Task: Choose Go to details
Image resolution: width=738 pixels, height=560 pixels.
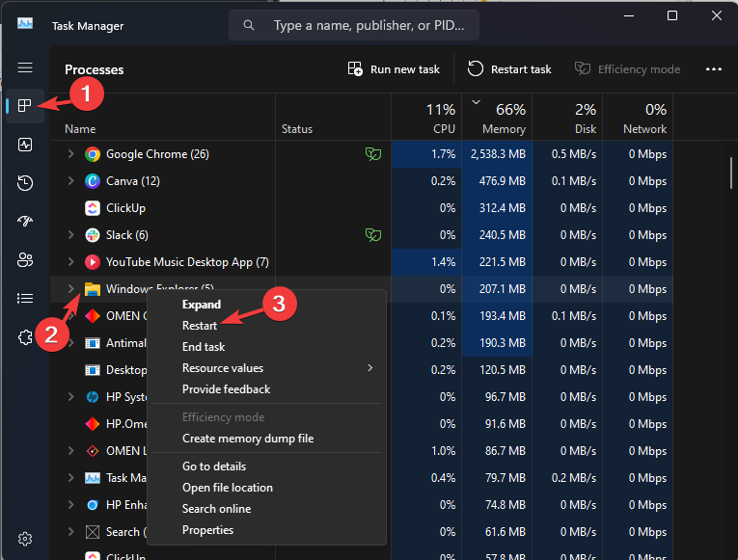Action: click(x=266, y=467)
